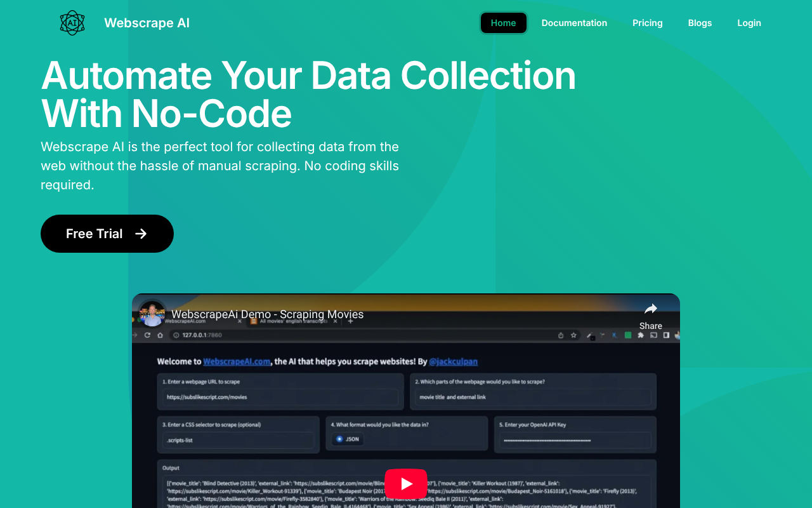
Task: Click the extensions puzzle icon in demo
Action: point(641,335)
